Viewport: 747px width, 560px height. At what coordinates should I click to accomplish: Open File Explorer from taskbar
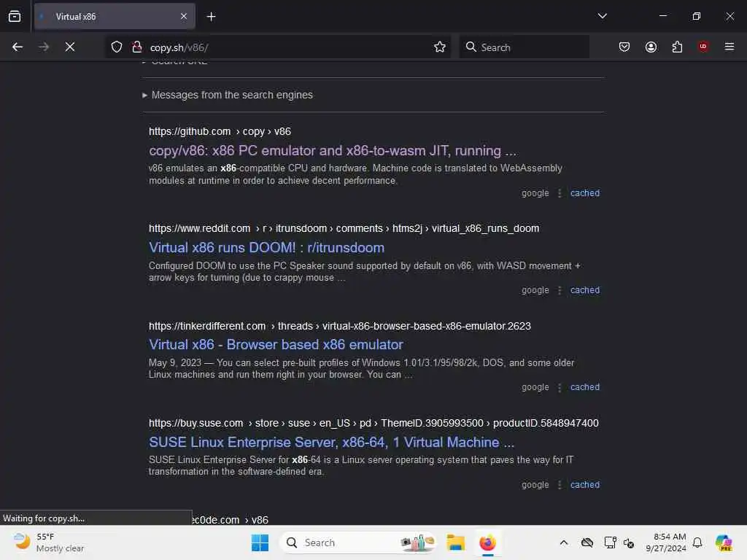pyautogui.click(x=455, y=542)
